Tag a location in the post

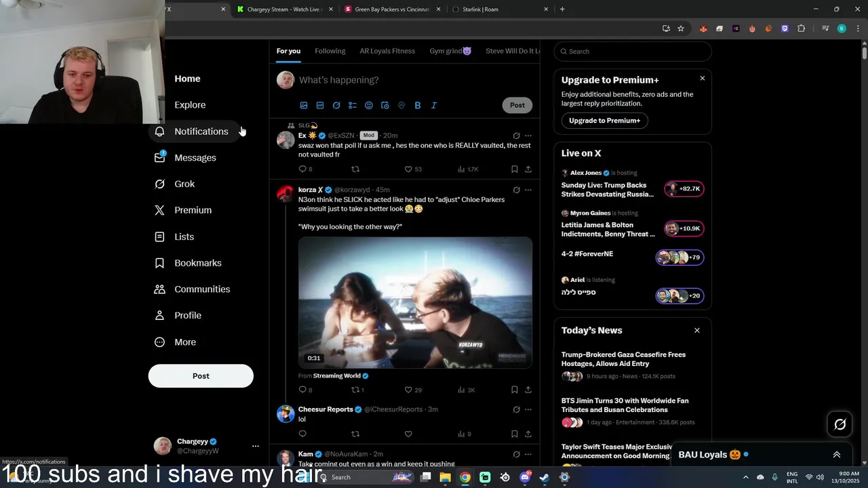(401, 105)
